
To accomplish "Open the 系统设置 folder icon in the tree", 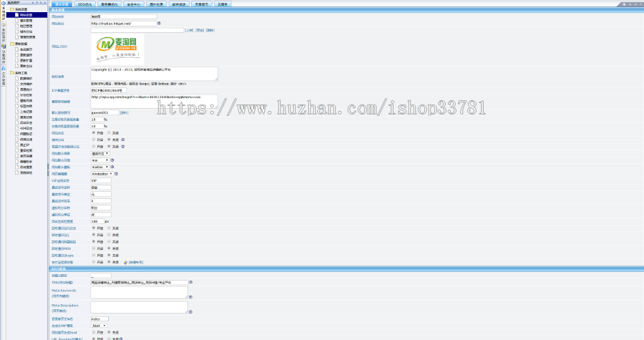I will click(12, 9).
